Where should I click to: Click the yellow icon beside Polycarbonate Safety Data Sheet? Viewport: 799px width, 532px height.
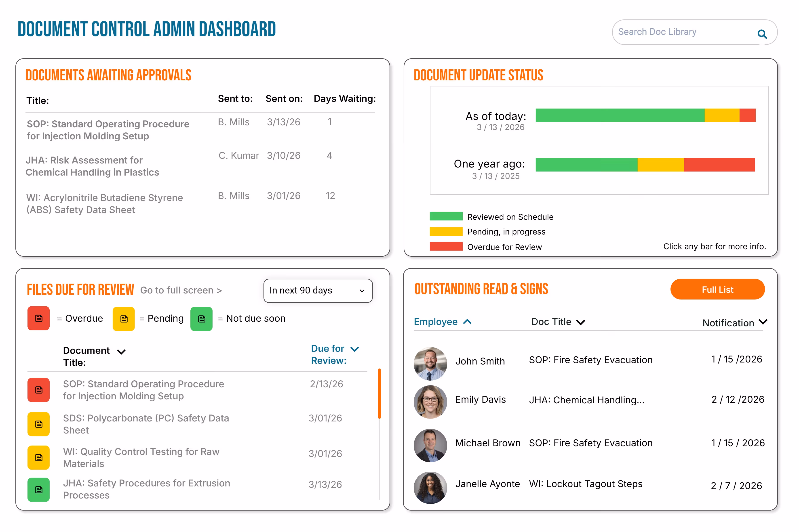pos(38,424)
